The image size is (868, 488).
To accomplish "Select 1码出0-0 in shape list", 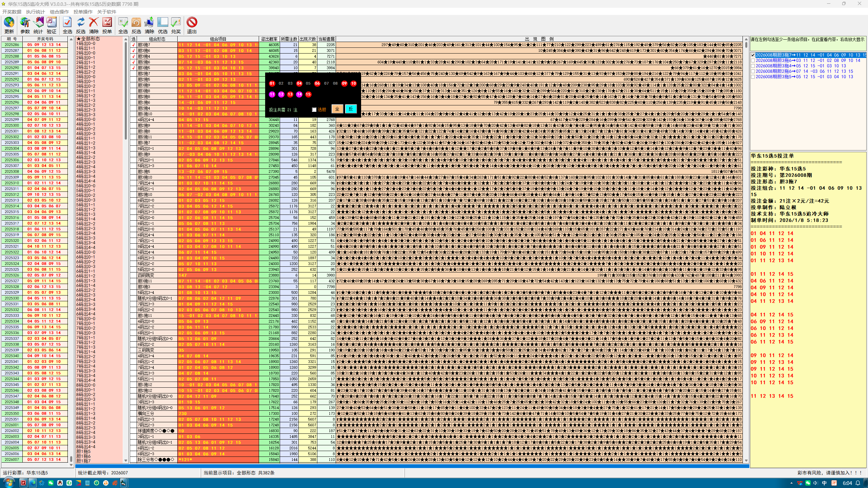I will (86, 43).
